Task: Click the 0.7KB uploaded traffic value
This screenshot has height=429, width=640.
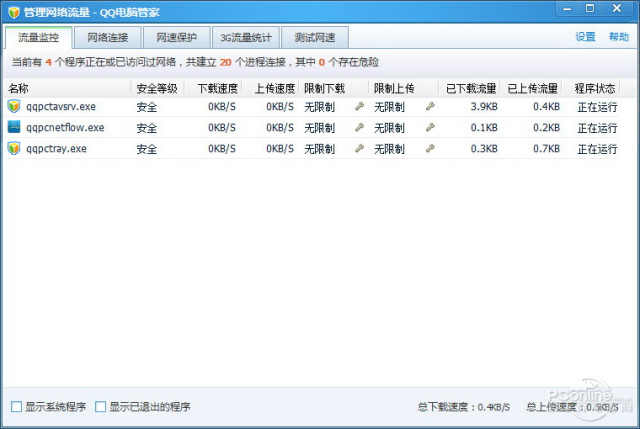Action: click(x=547, y=149)
